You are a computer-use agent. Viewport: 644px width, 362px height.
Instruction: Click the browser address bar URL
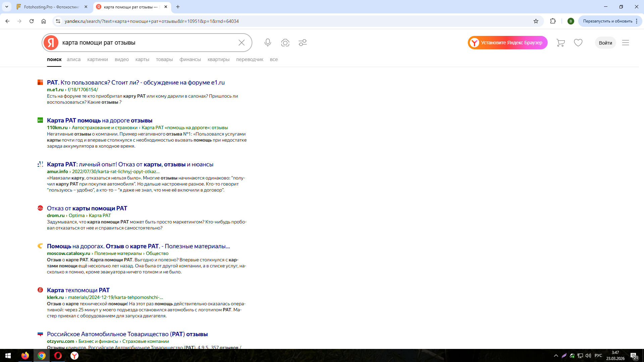click(152, 21)
